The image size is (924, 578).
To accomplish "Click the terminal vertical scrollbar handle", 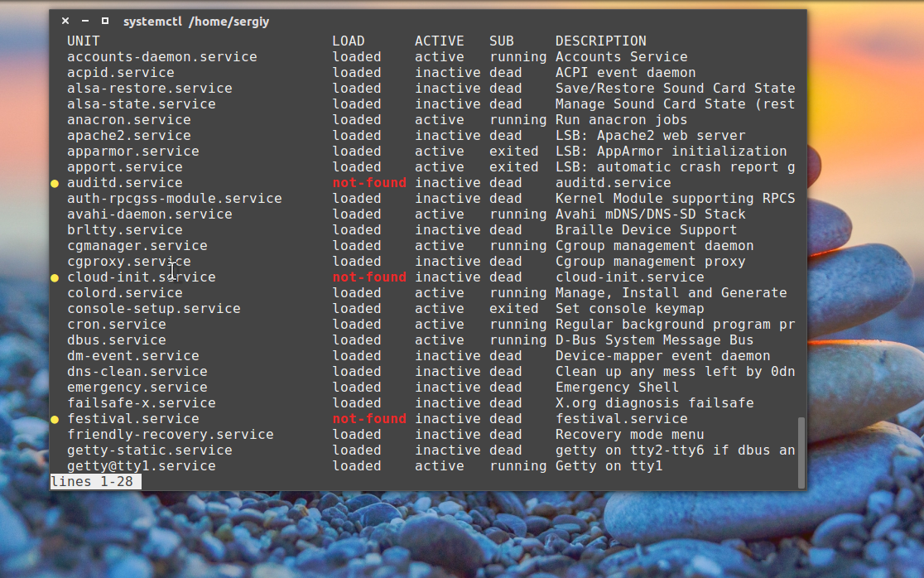I will coord(800,451).
